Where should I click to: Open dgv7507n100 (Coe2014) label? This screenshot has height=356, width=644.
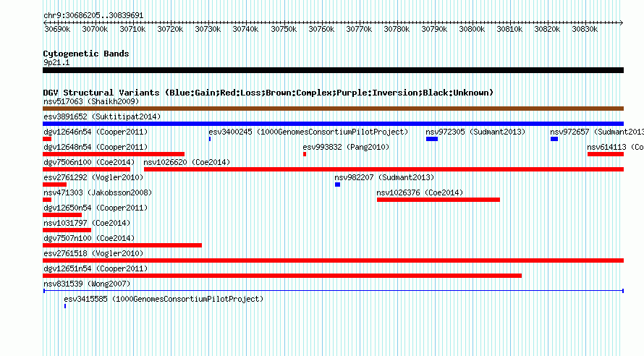(89, 238)
